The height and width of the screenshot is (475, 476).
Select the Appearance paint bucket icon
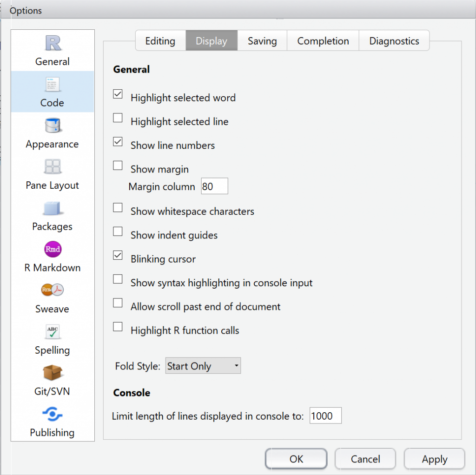pyautogui.click(x=53, y=125)
